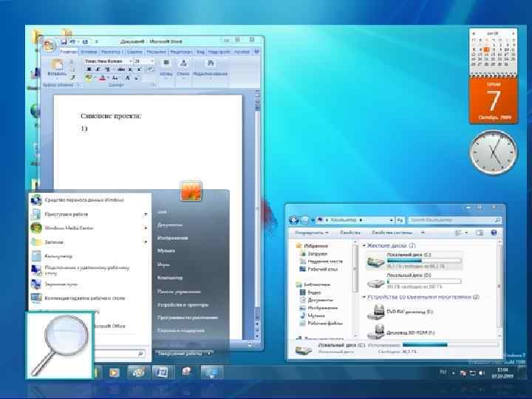
Task: Toggle Superscript formatting in Word ribbon
Action: (139, 69)
